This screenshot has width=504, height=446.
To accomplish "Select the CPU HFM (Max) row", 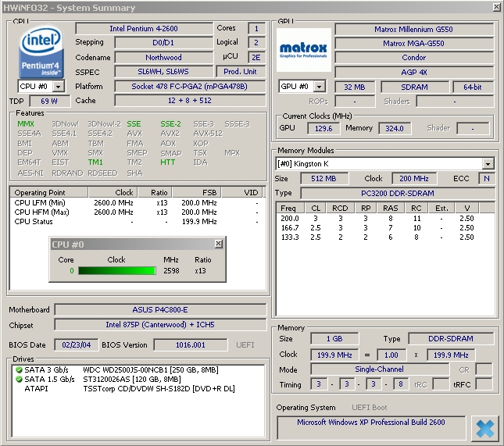I will 137,212.
